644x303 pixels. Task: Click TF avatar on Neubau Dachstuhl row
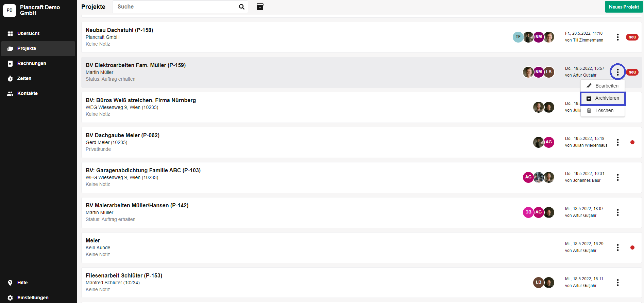(x=518, y=37)
